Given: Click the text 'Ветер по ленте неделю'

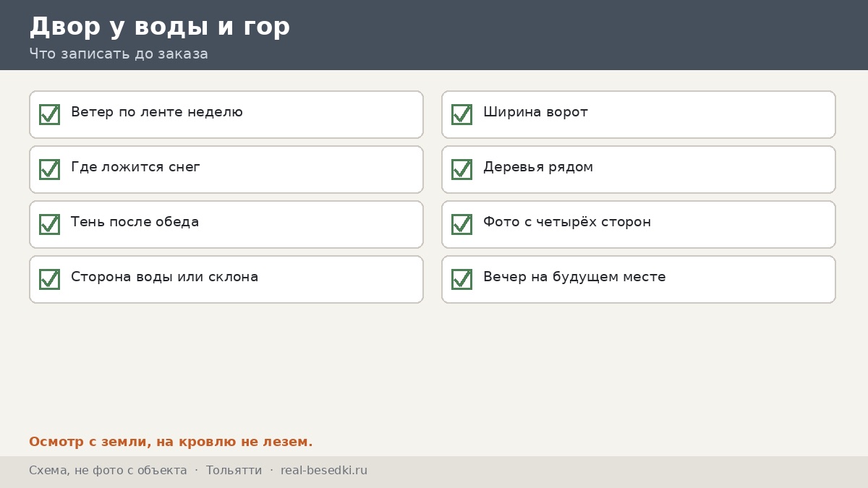Looking at the screenshot, I should [x=157, y=112].
